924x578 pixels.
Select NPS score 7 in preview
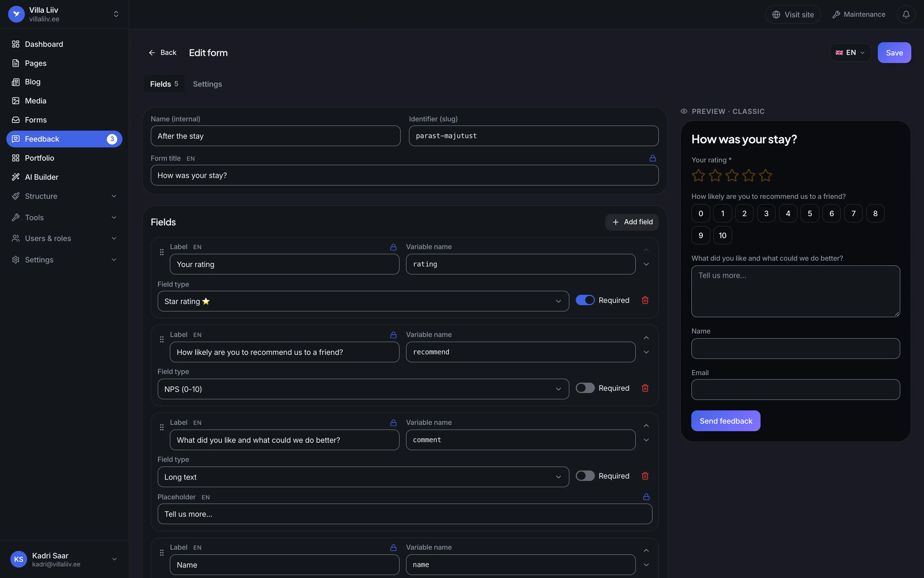(853, 214)
